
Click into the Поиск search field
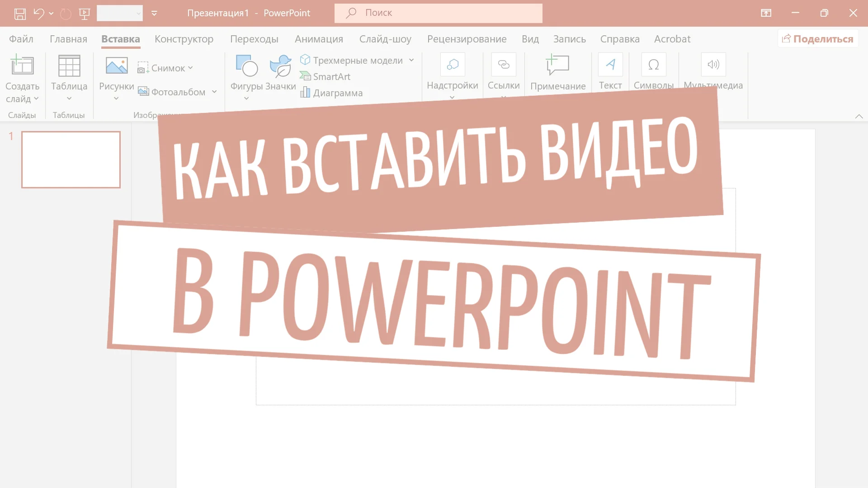tap(438, 13)
